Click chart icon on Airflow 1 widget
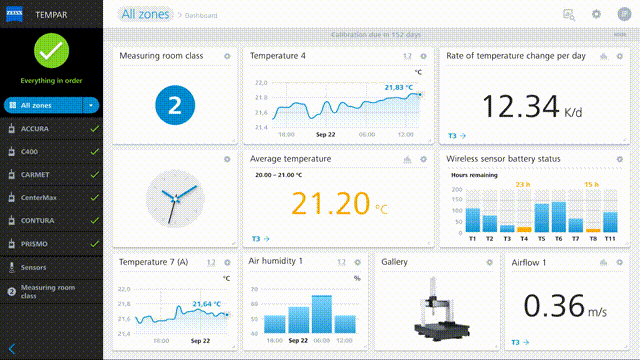This screenshot has height=360, width=640. point(604,262)
